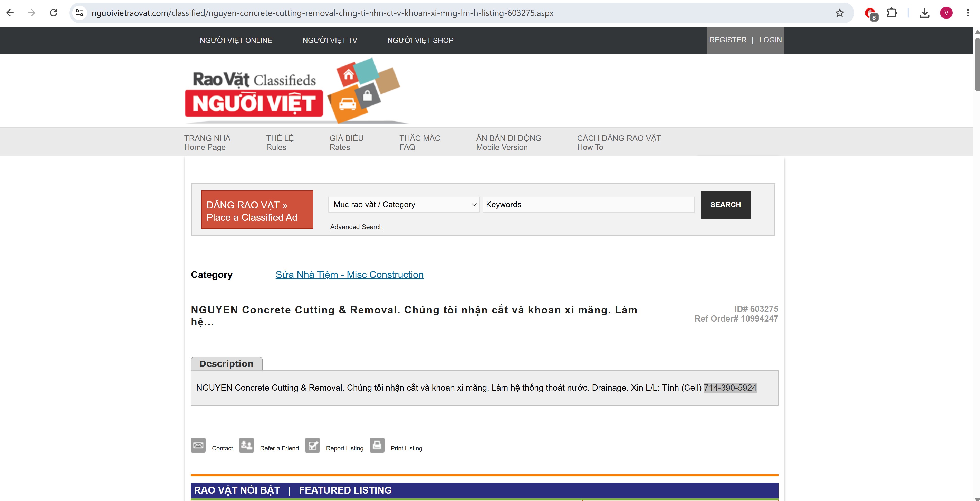The image size is (980, 501).
Task: Go forward in browser history
Action: tap(32, 13)
